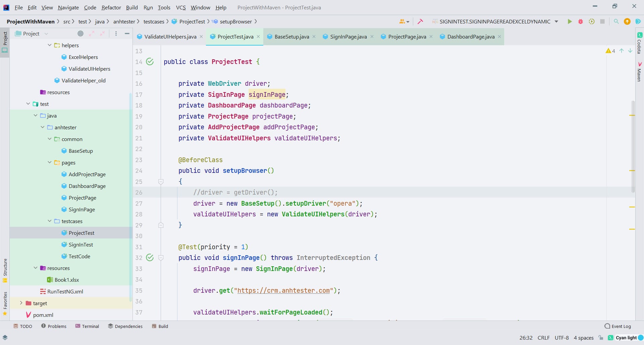Change file encoding UTF-8 in status bar
This screenshot has width=644, height=345.
(x=561, y=338)
